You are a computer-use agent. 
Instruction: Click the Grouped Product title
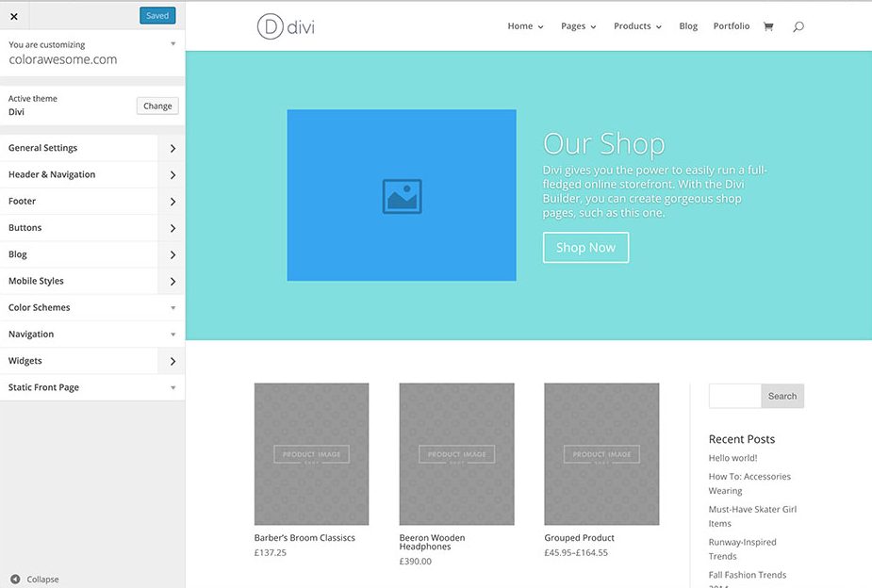[579, 538]
